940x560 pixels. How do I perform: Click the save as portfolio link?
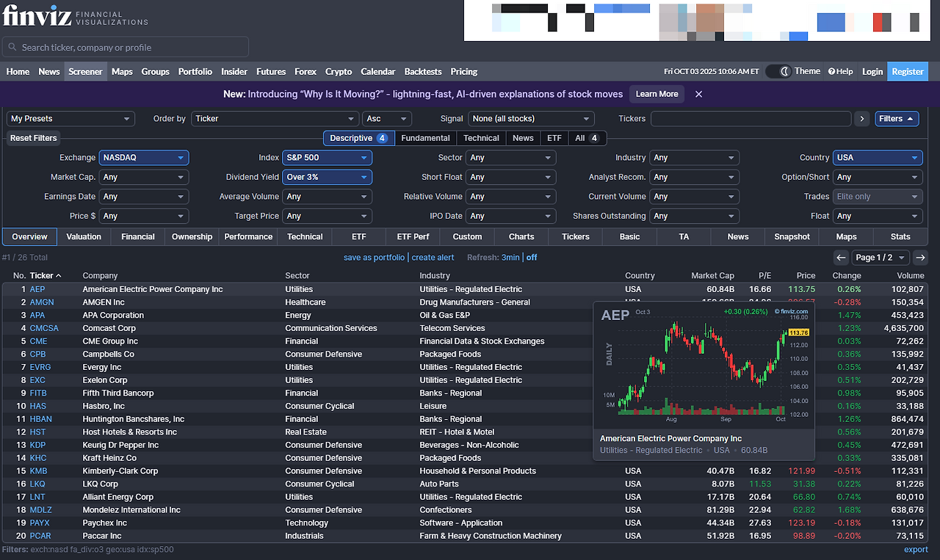click(374, 258)
